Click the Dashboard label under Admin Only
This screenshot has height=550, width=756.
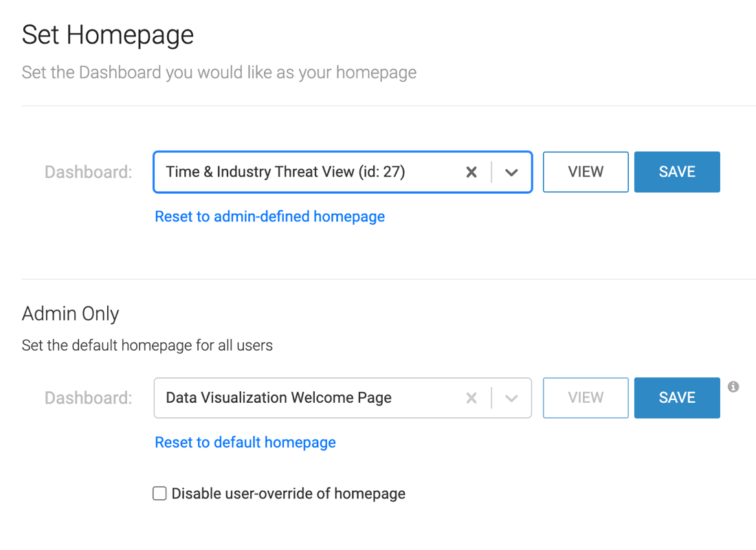pyautogui.click(x=88, y=398)
